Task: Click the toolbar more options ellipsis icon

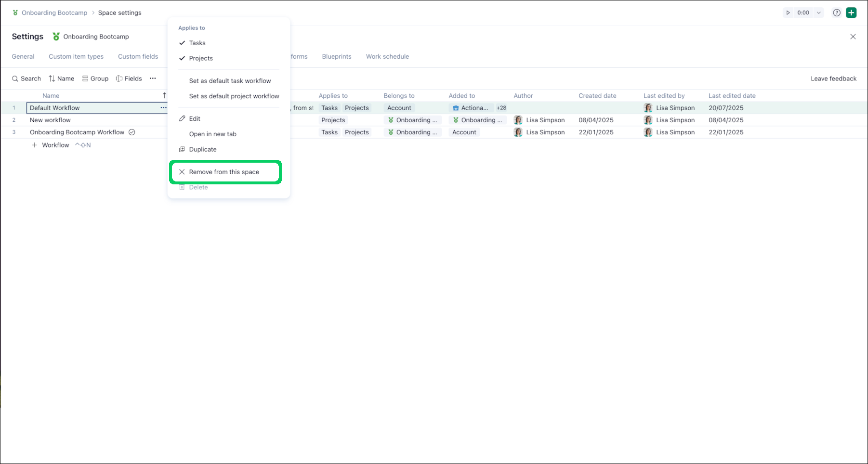Action: pos(153,78)
